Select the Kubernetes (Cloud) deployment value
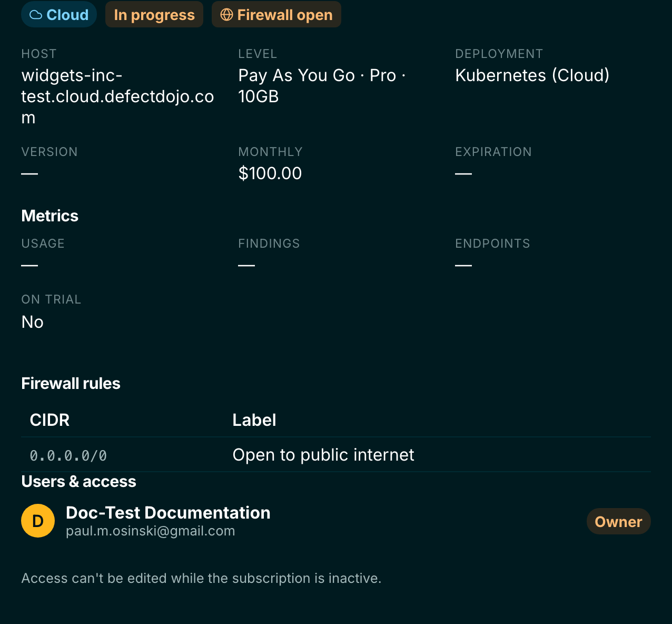This screenshot has width=672, height=624. tap(532, 75)
